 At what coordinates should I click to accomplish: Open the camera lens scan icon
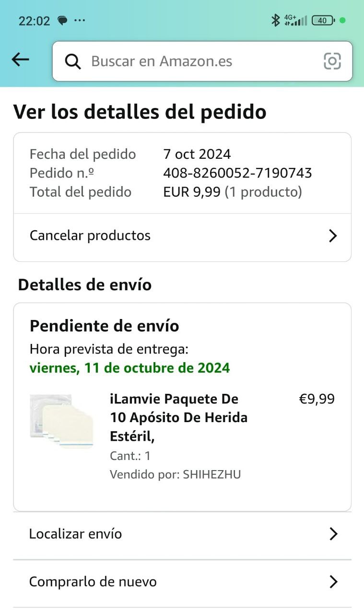point(332,61)
